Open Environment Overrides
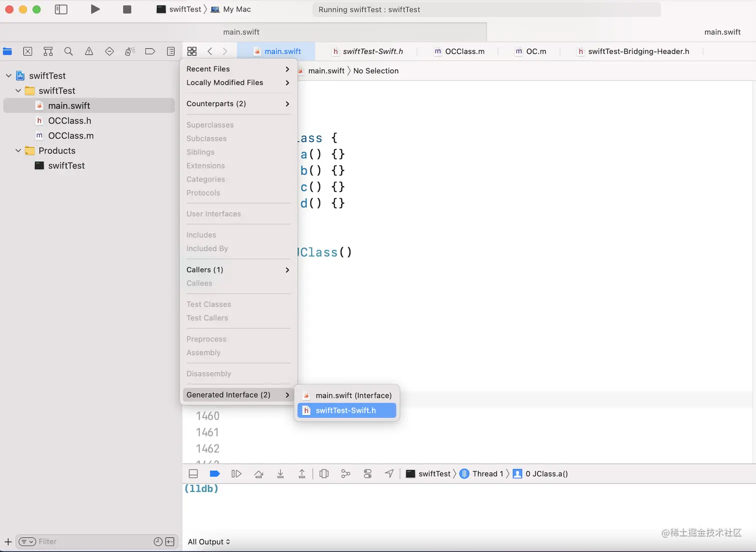Screen dimensions: 756x552 (x=367, y=474)
